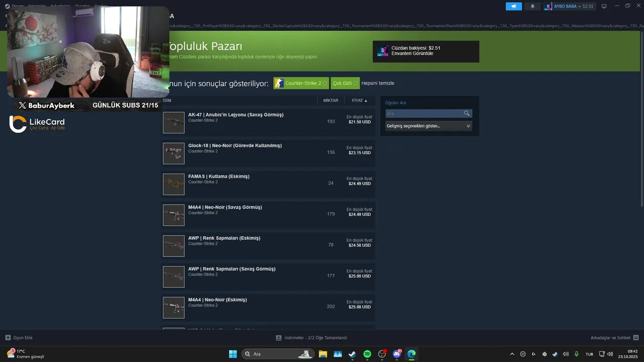Open Spotify from the taskbar

(x=367, y=354)
